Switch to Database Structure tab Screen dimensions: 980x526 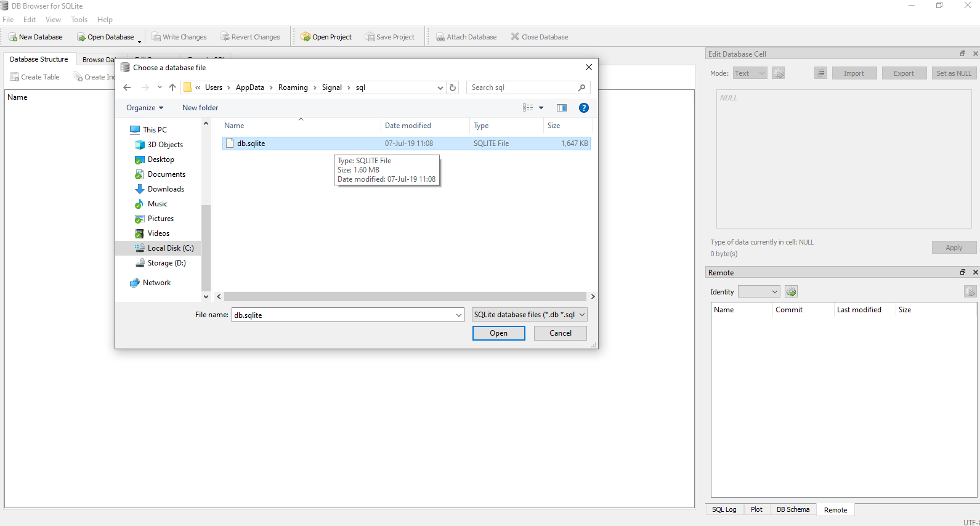click(39, 59)
